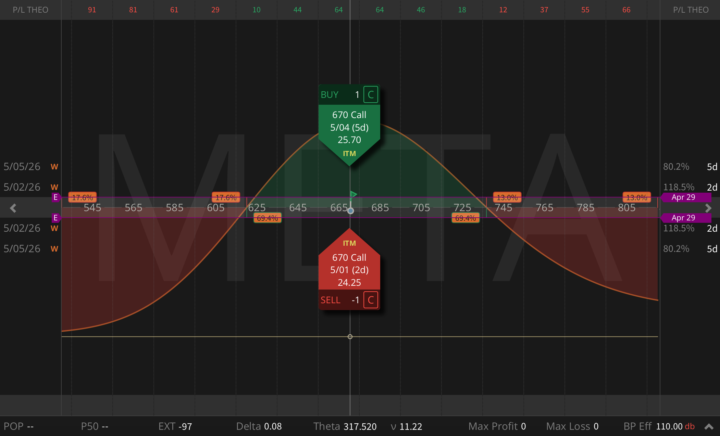Image resolution: width=720 pixels, height=436 pixels.
Task: Click the 13.0% tag above the 745 price
Action: pos(507,197)
